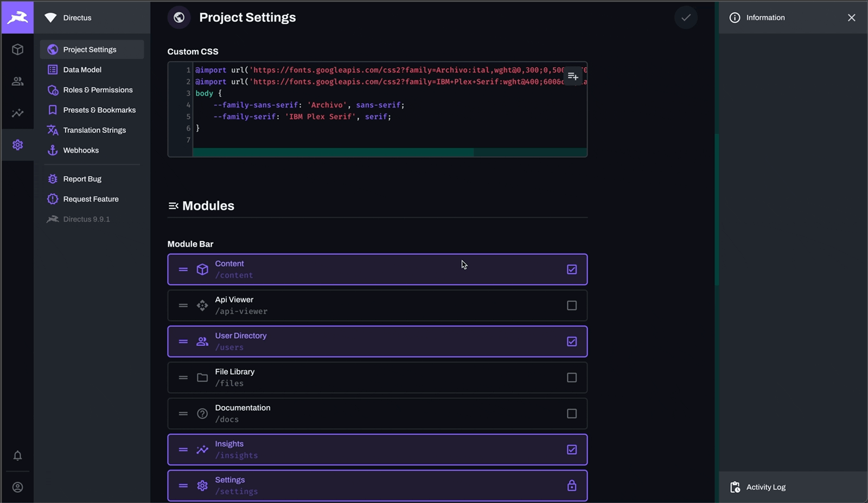This screenshot has width=868, height=503.
Task: Click the folder icon in File Library row
Action: tap(202, 378)
